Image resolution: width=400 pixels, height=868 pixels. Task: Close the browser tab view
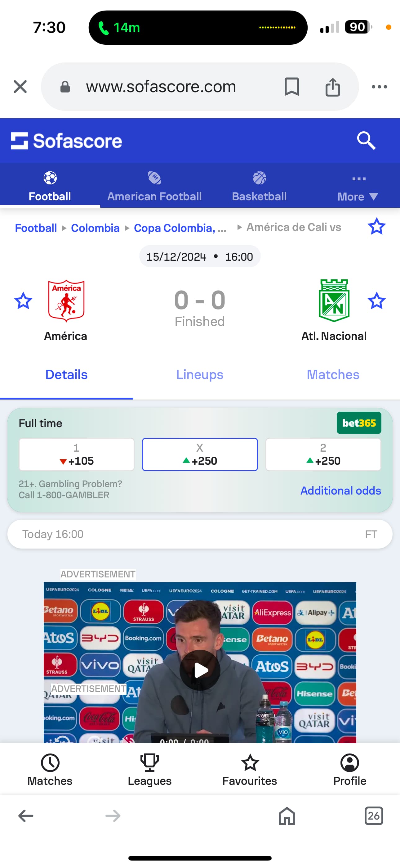(x=20, y=87)
